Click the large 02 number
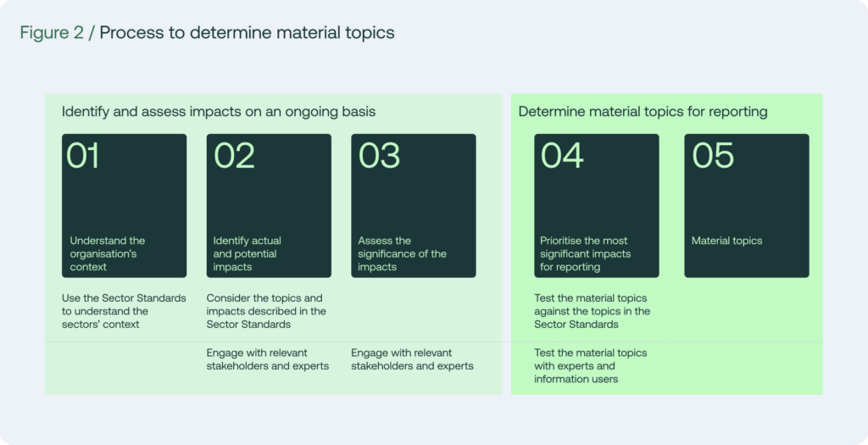Viewport: 868px width, 445px height. [234, 155]
